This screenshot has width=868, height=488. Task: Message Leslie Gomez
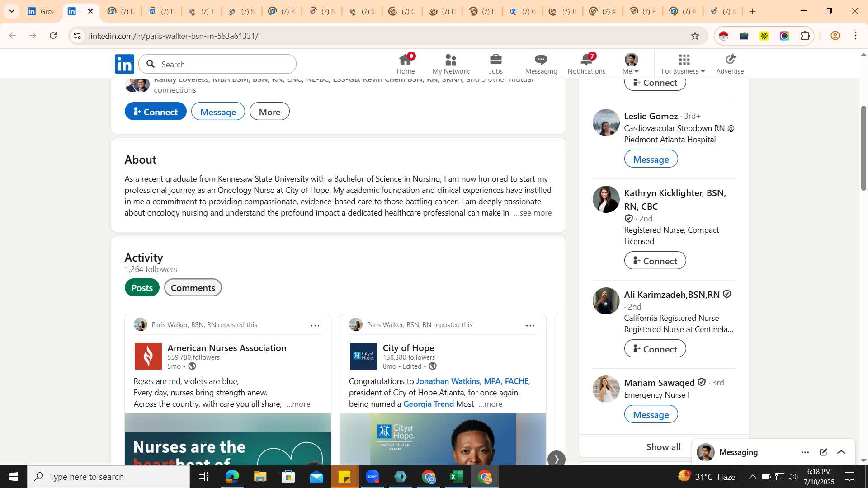651,159
